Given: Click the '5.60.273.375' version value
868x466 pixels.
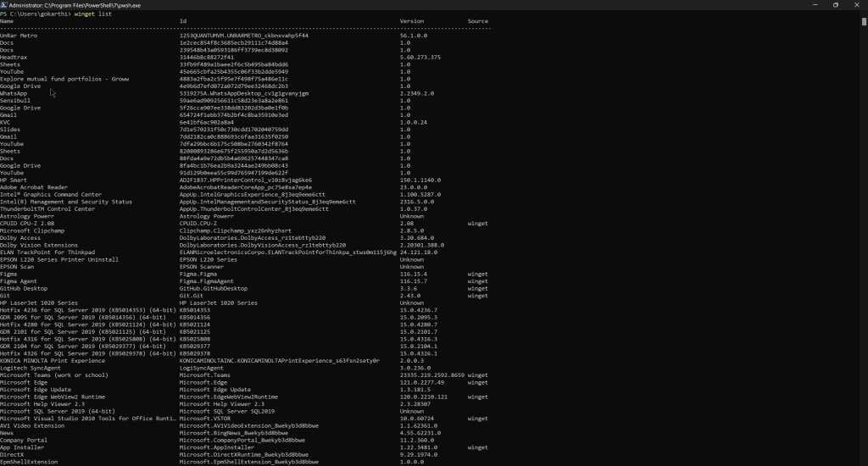Looking at the screenshot, I should click(420, 57).
